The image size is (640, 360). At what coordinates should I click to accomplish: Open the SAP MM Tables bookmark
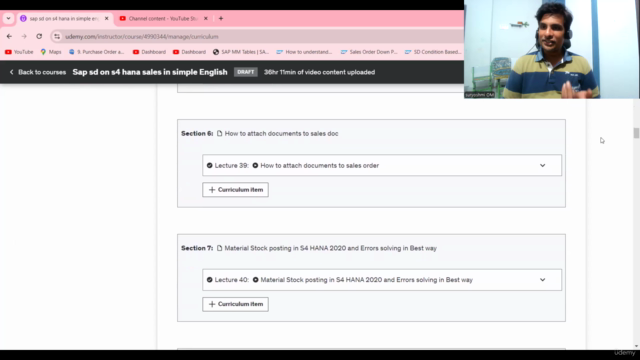pyautogui.click(x=241, y=52)
